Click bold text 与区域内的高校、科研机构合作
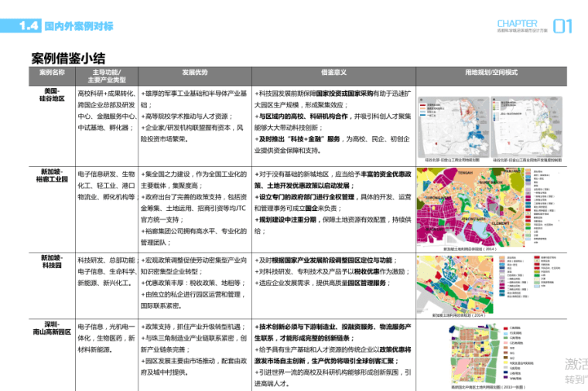The height and width of the screenshot is (391, 588). pyautogui.click(x=303, y=117)
